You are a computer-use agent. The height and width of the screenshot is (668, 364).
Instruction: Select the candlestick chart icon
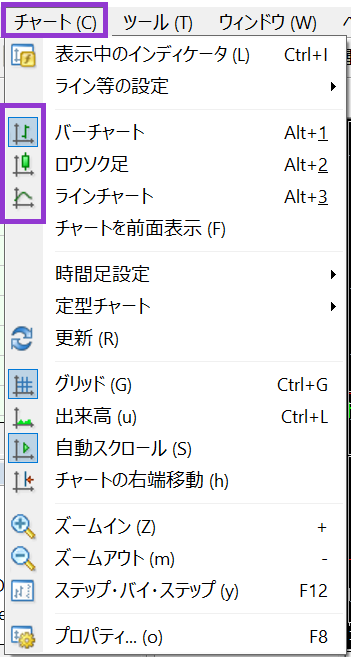tap(23, 165)
